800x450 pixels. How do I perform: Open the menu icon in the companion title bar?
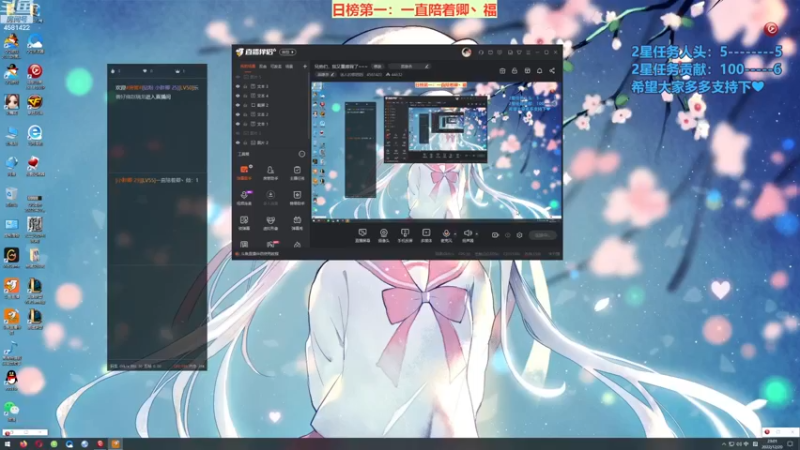pos(528,52)
